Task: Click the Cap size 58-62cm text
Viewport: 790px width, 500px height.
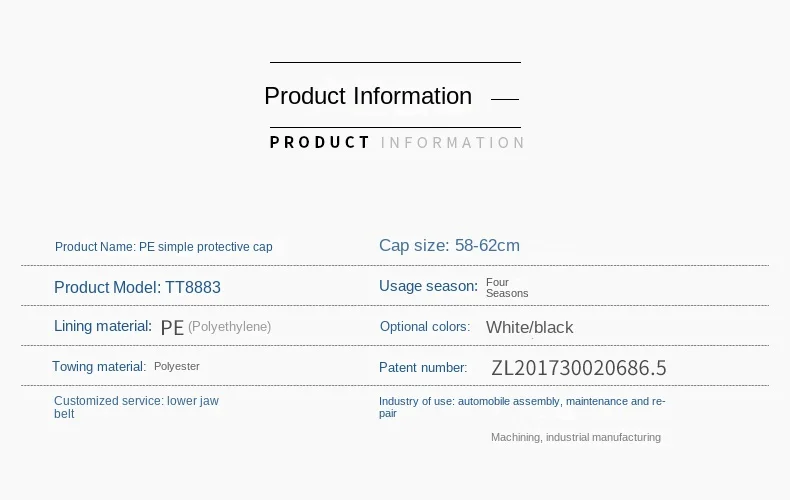Action: [x=449, y=245]
